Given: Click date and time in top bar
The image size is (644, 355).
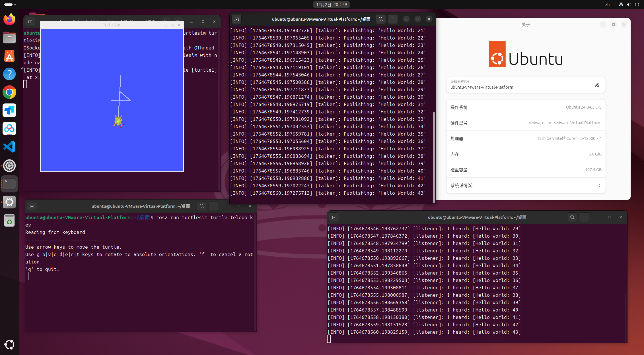Looking at the screenshot, I should click(332, 5).
